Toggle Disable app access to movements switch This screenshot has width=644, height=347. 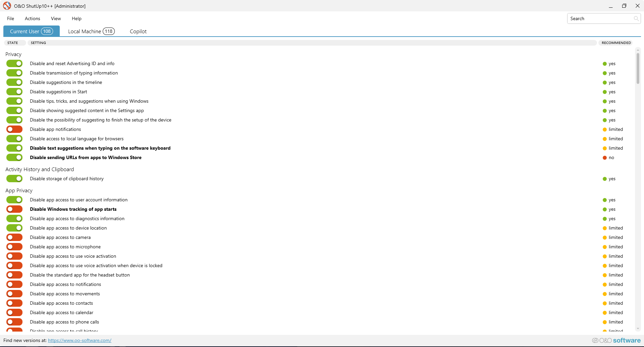[x=14, y=294]
